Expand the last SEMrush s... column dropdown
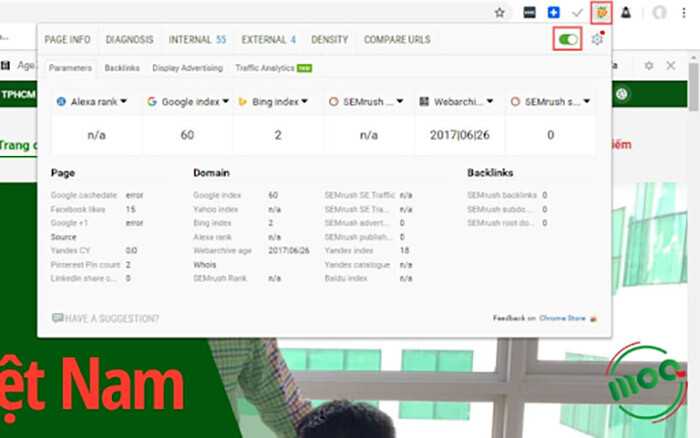The width and height of the screenshot is (700, 438). (587, 101)
